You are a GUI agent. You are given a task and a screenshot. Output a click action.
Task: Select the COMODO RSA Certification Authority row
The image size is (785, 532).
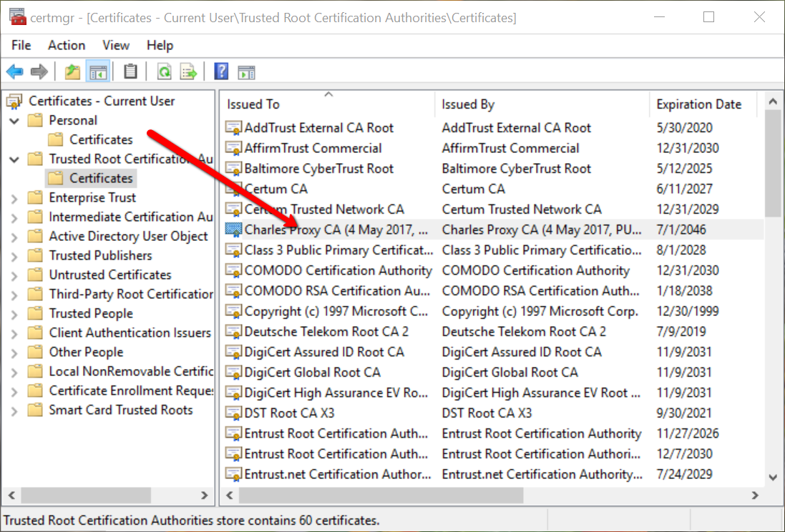point(493,291)
